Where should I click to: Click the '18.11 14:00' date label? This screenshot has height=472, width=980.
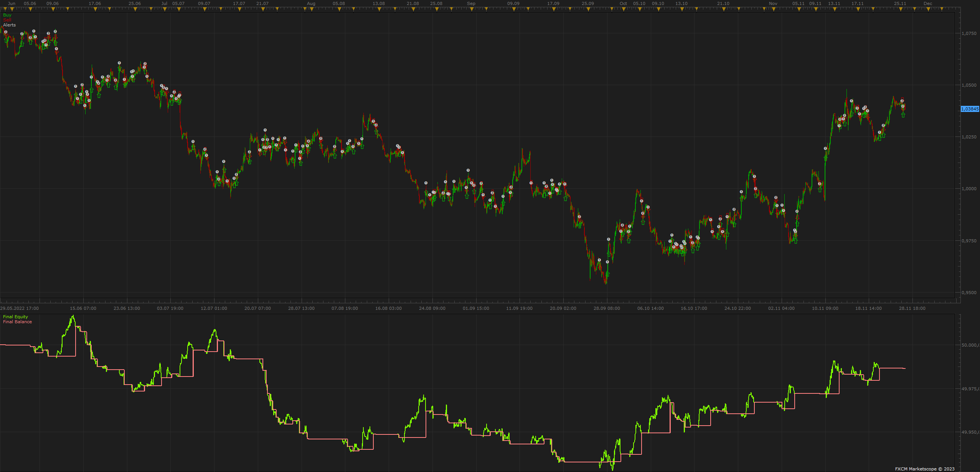pos(868,308)
